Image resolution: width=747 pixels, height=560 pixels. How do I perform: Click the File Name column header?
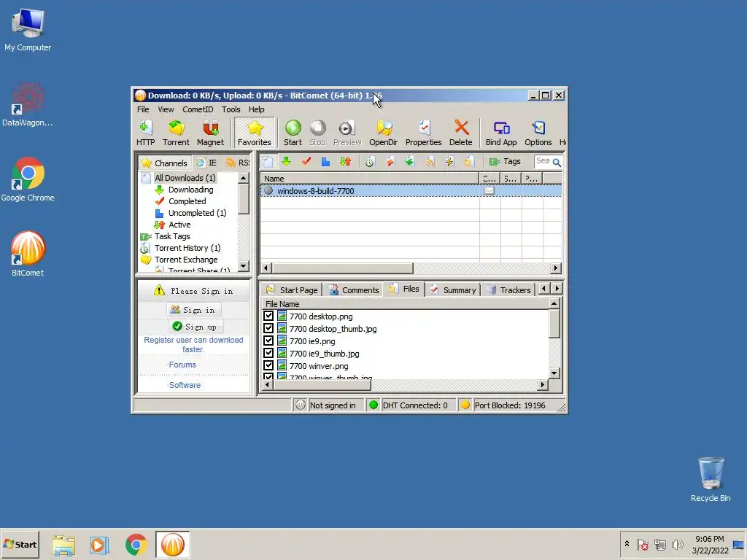pos(406,304)
